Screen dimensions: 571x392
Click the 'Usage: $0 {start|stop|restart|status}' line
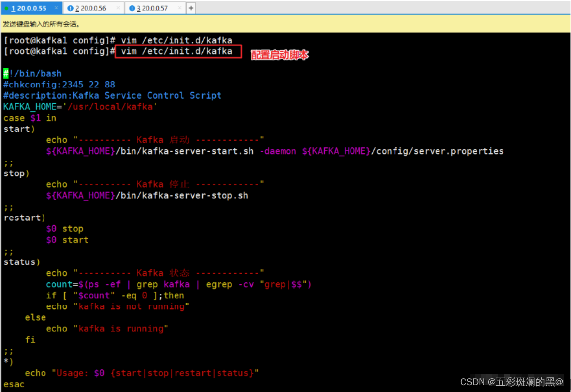142,373
